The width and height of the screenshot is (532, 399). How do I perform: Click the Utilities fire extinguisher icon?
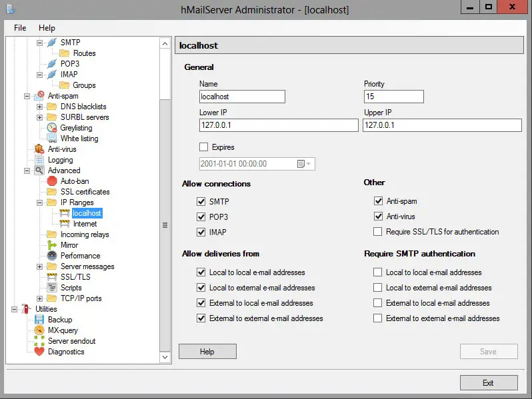pyautogui.click(x=26, y=309)
